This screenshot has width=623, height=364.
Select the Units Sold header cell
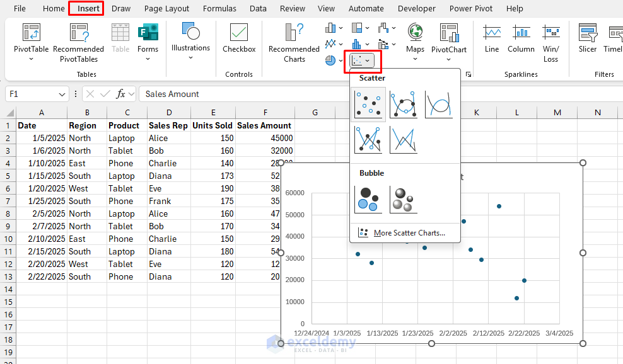click(x=213, y=125)
